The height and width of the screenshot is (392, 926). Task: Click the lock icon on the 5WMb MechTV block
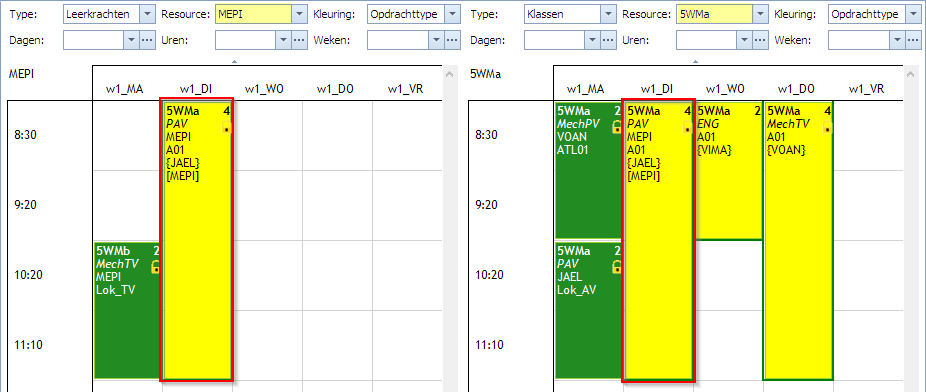[x=156, y=267]
